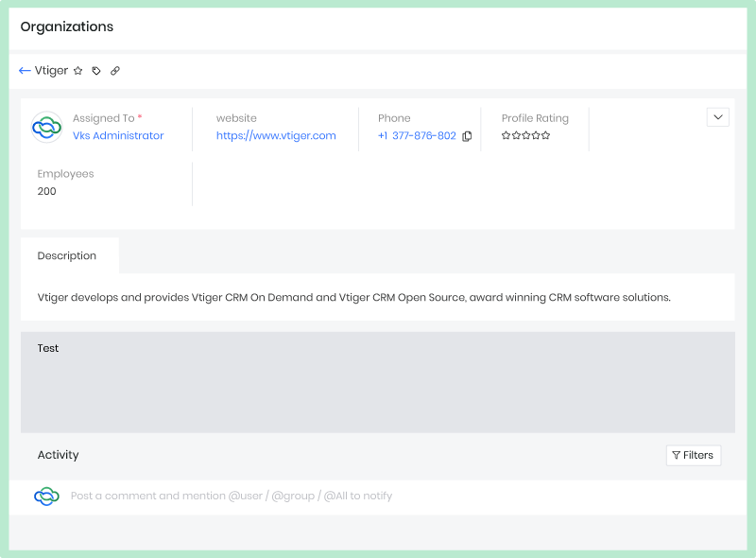
Task: Open the Vks Administrator link
Action: (118, 136)
